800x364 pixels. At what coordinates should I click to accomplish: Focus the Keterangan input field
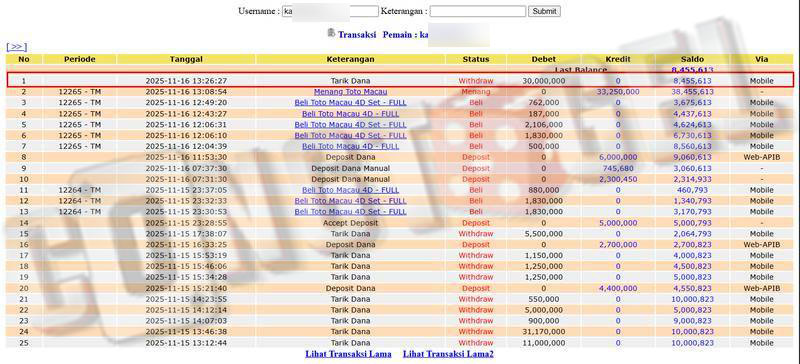[x=478, y=11]
